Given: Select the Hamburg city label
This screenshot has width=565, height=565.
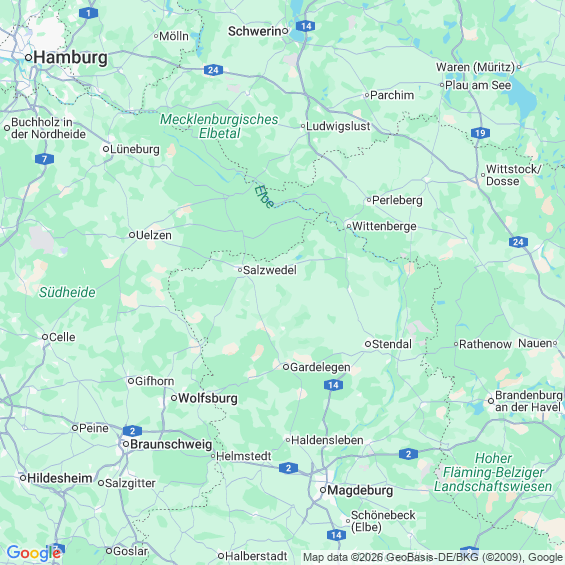Looking at the screenshot, I should pos(71,58).
